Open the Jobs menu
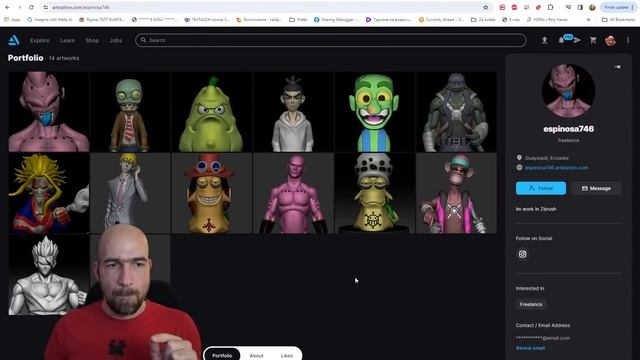Viewport: 640px width, 360px height. coord(116,40)
